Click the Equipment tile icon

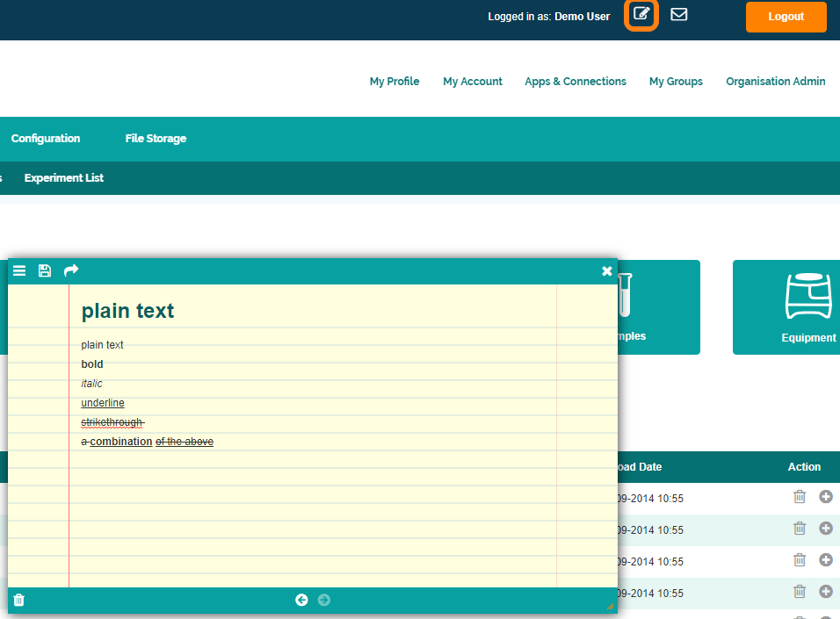[x=807, y=297]
